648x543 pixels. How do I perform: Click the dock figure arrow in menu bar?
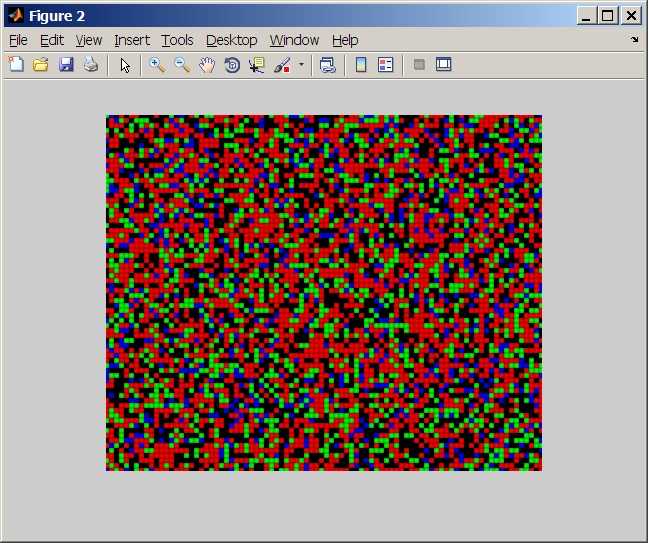coord(634,40)
